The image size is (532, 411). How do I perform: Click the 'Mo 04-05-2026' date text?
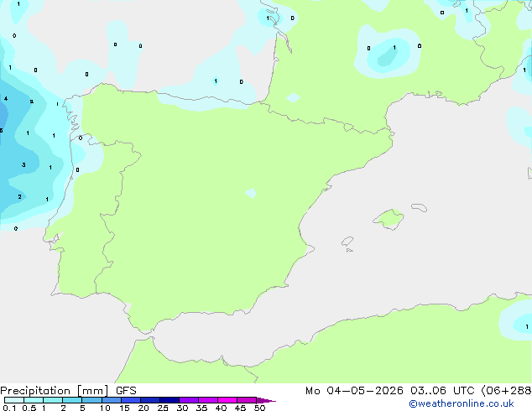point(355,391)
